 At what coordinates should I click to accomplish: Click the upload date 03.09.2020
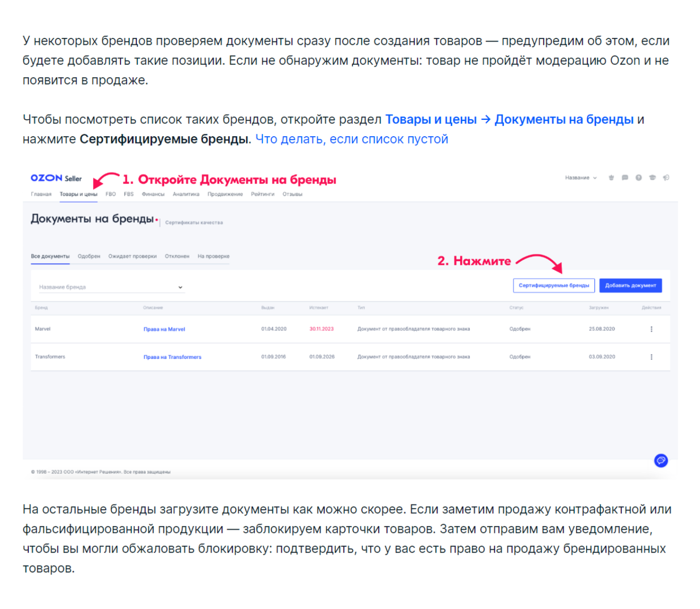click(602, 356)
